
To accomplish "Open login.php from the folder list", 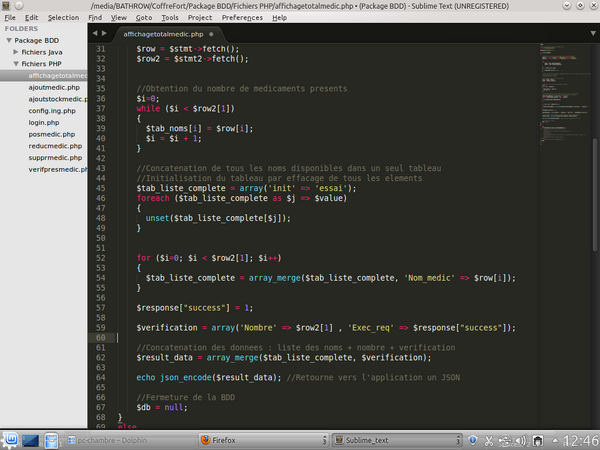I will point(44,122).
